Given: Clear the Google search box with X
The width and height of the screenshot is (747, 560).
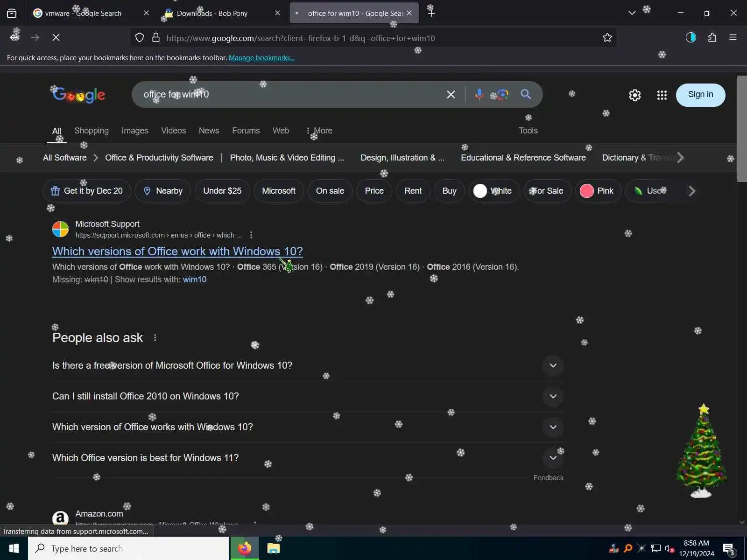Looking at the screenshot, I should (451, 95).
